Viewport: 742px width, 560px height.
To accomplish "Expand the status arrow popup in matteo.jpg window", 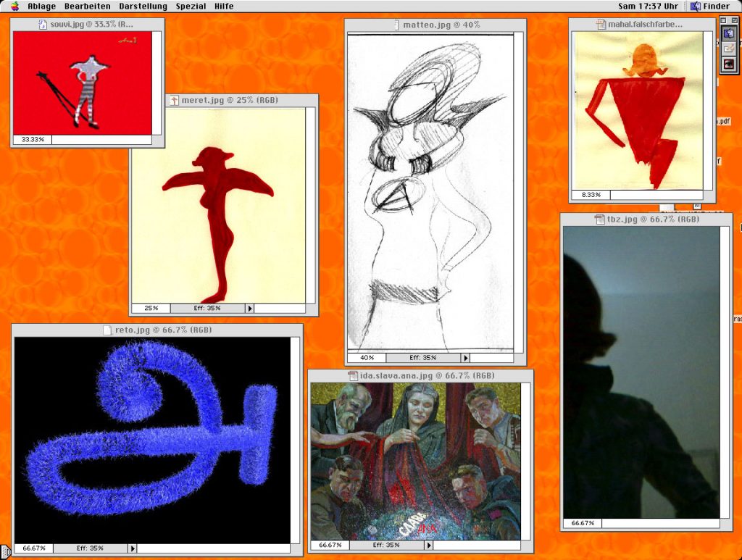I will coord(466,358).
